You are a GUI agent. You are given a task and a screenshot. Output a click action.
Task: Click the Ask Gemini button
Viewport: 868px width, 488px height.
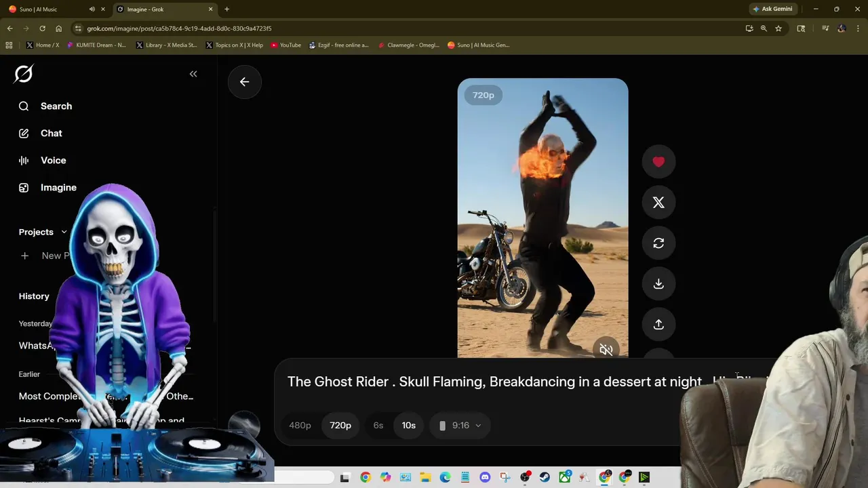[x=772, y=9]
